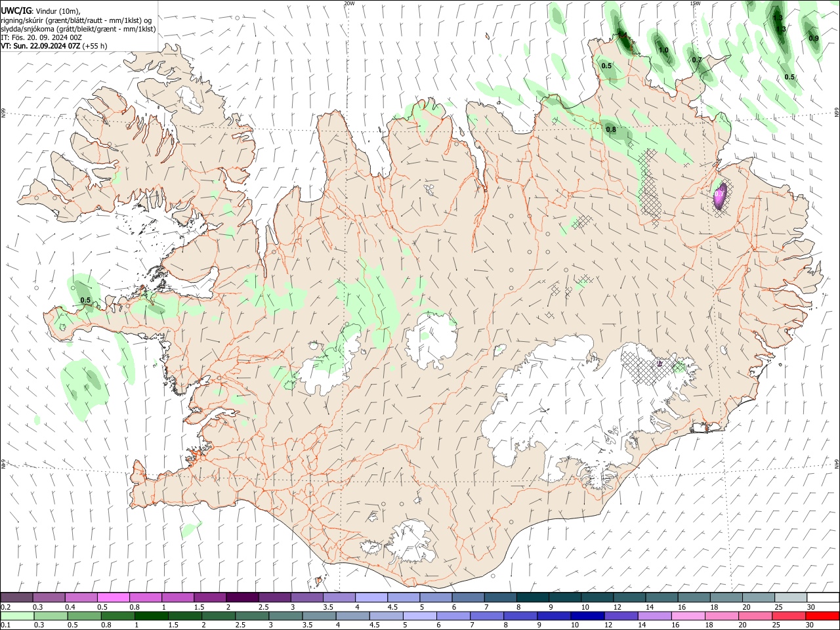Click the '0.8' precipitation value label
This screenshot has height=630, width=840.
point(611,129)
